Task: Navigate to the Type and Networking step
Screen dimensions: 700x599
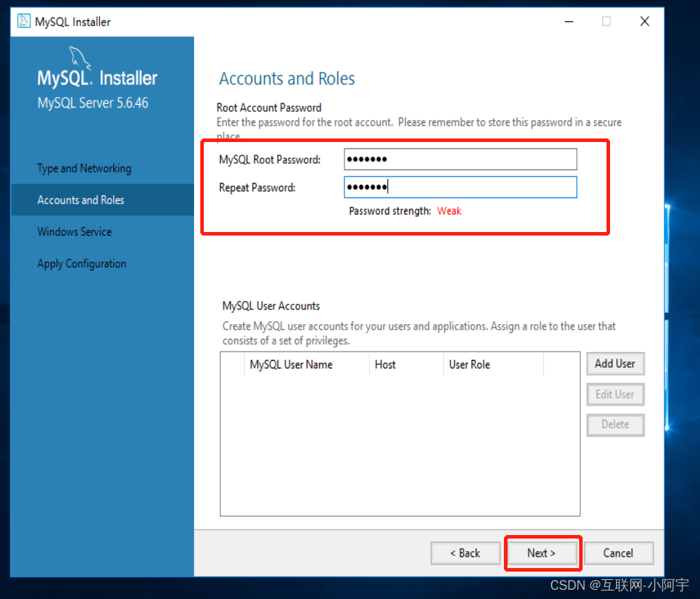Action: [x=84, y=169]
